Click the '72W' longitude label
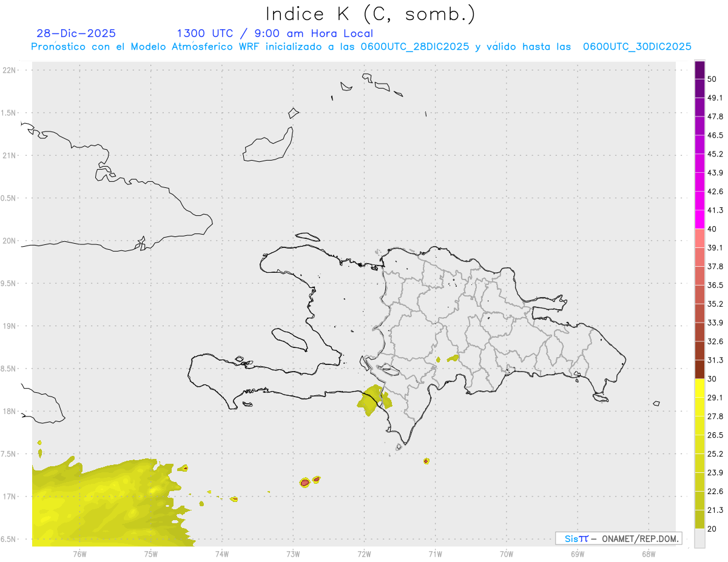This screenshot has height=562, width=728. pos(364,554)
